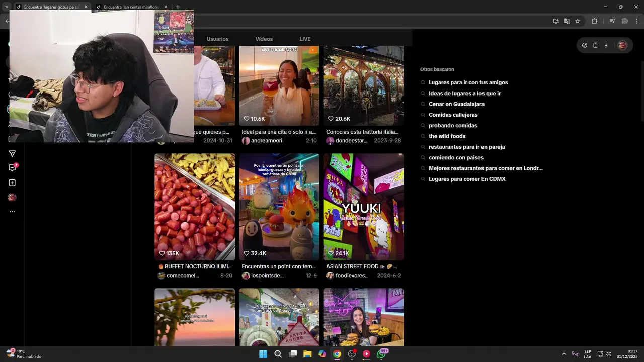
Task: Open the profile avatar in the left sidebar
Action: coord(12,198)
